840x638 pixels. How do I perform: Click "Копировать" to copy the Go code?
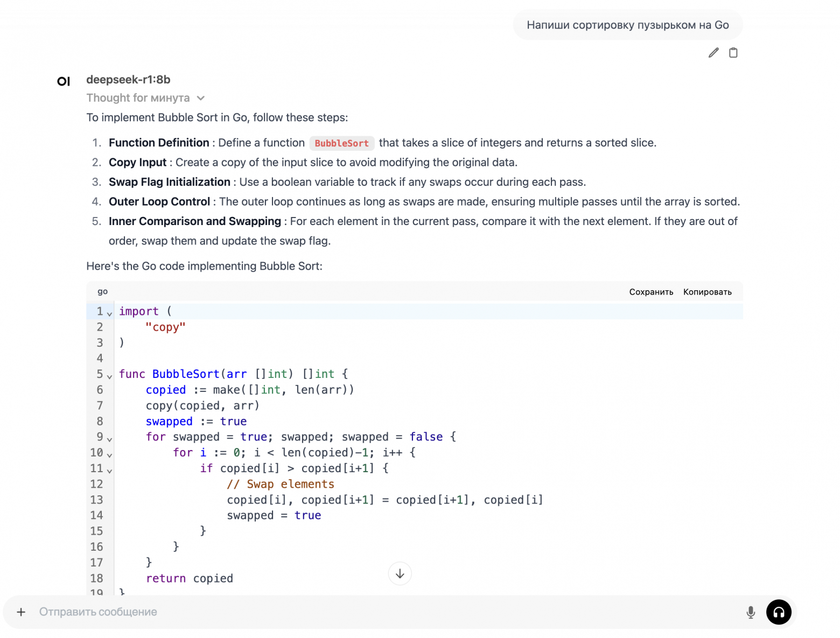pos(707,292)
